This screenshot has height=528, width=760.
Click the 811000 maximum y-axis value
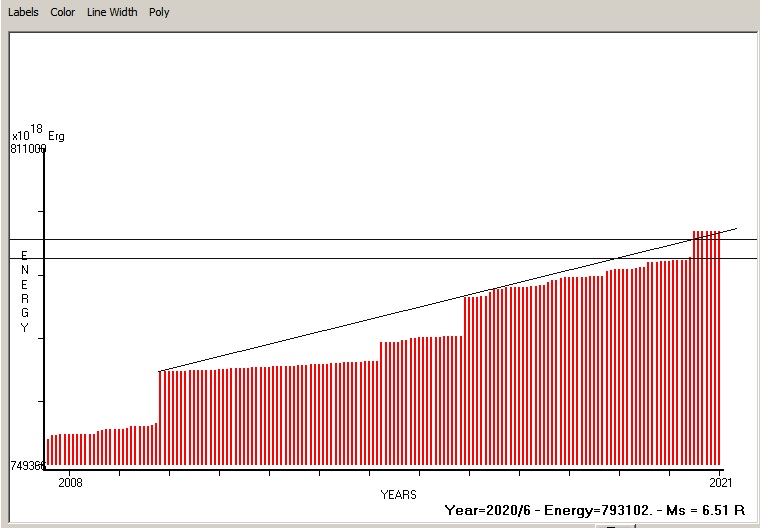click(29, 149)
